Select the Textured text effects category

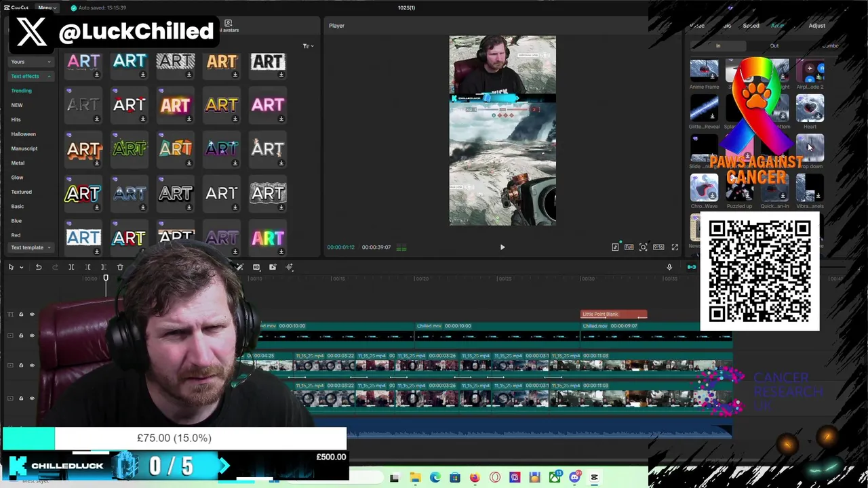pyautogui.click(x=21, y=192)
